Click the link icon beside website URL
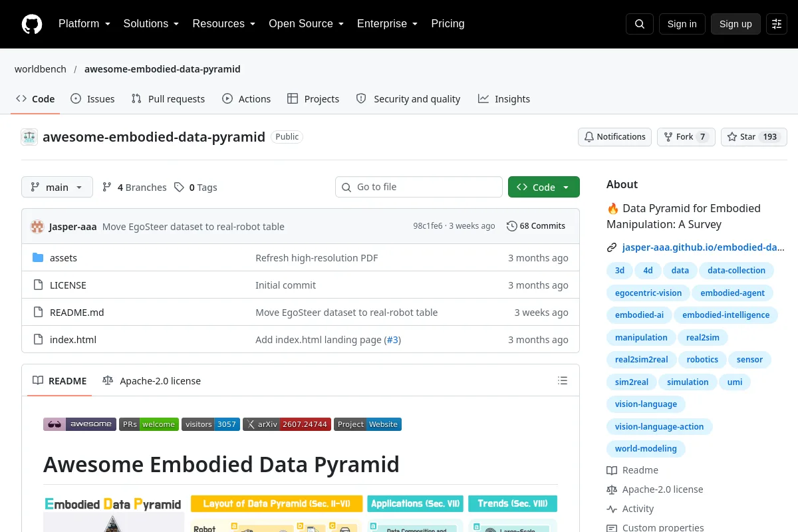 (x=612, y=247)
